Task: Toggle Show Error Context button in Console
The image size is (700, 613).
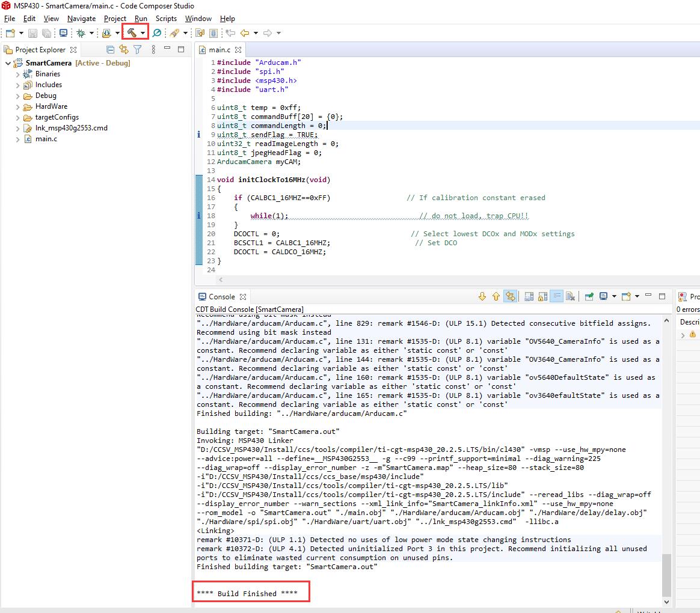Action: tap(511, 296)
